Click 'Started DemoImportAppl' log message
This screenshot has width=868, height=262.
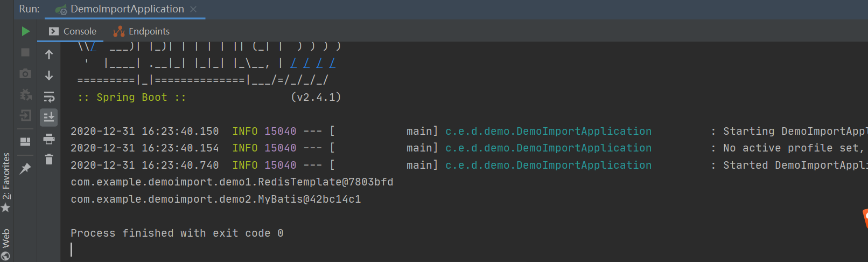(x=795, y=165)
